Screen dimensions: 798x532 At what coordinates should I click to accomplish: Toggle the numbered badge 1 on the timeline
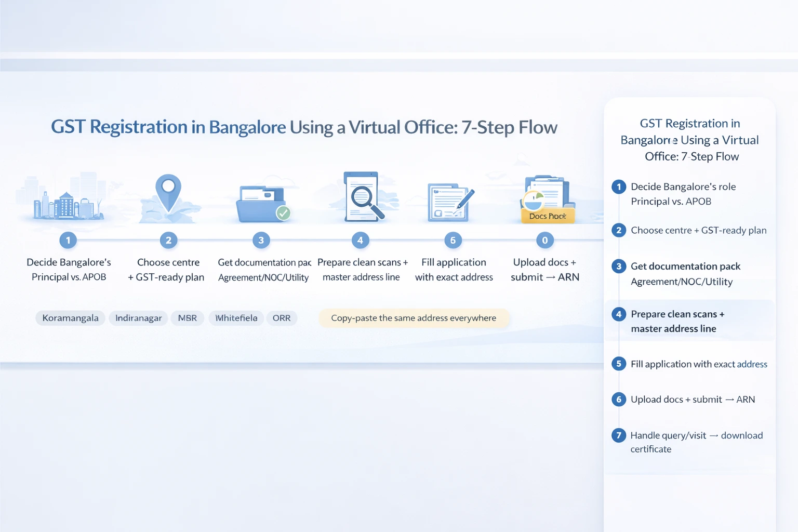(x=68, y=240)
